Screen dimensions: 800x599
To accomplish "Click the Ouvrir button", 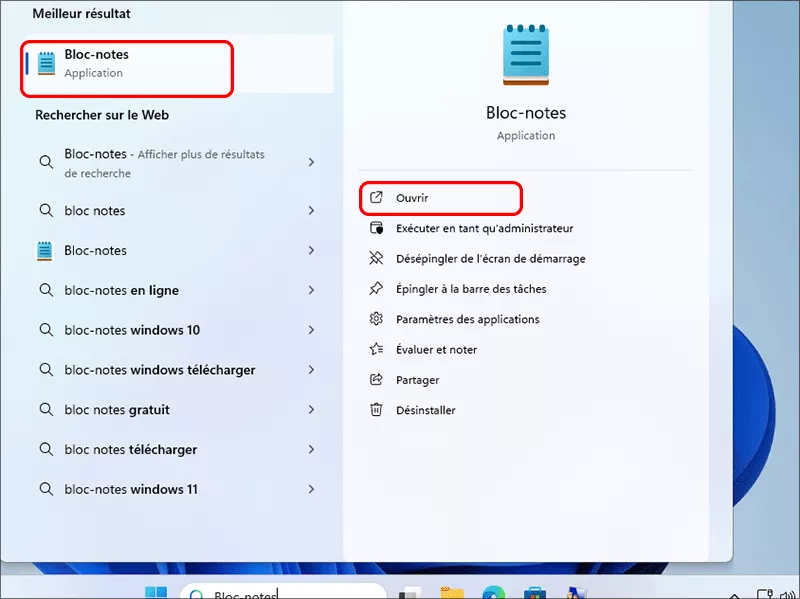I will (440, 198).
